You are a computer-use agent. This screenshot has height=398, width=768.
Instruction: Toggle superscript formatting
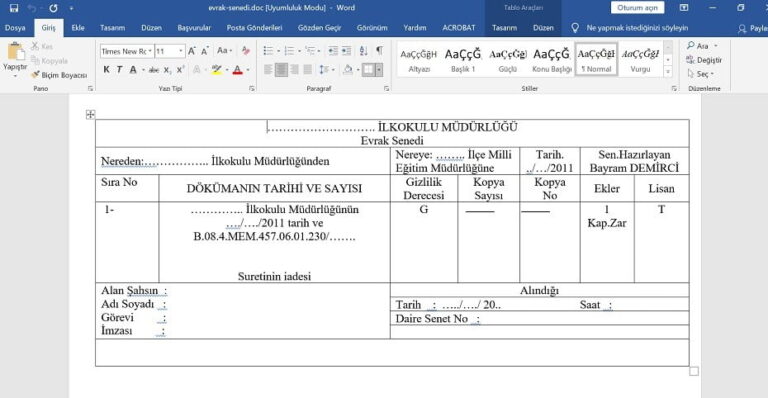coord(180,70)
